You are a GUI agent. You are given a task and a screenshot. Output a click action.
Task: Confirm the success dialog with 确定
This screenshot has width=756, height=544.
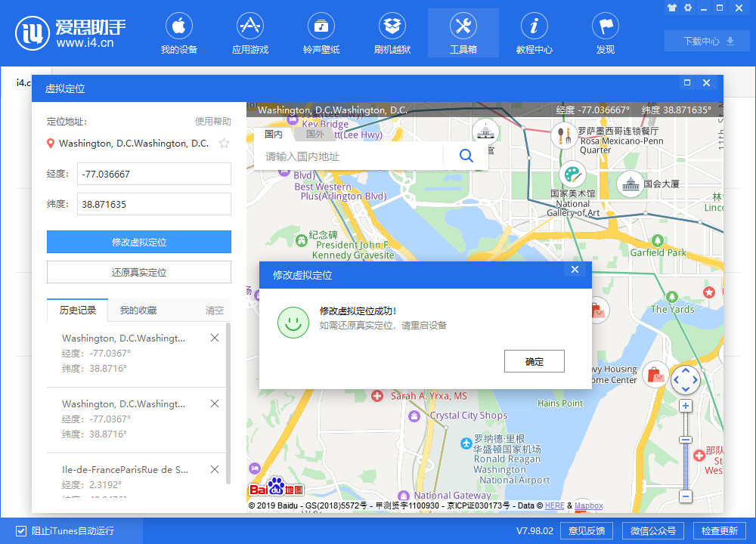(x=534, y=361)
